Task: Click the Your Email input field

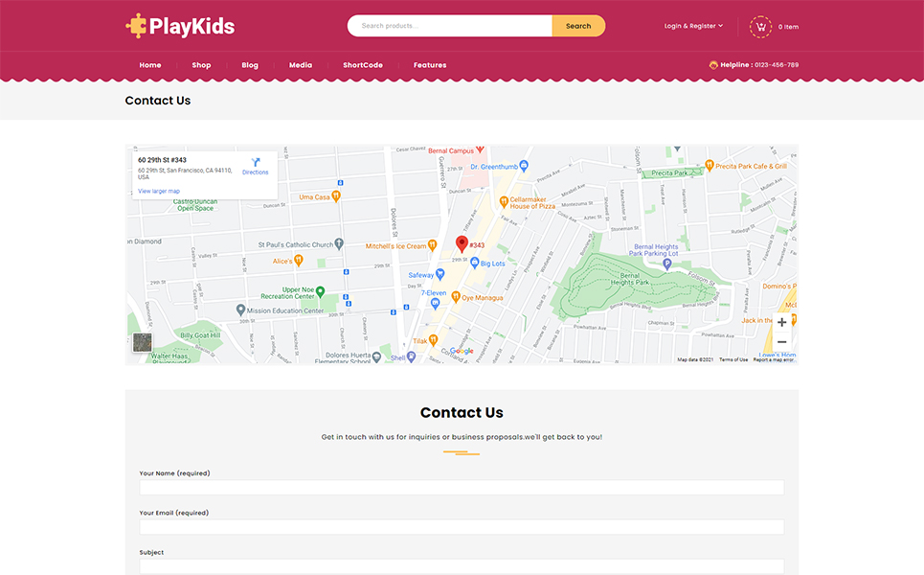Action: pyautogui.click(x=462, y=527)
